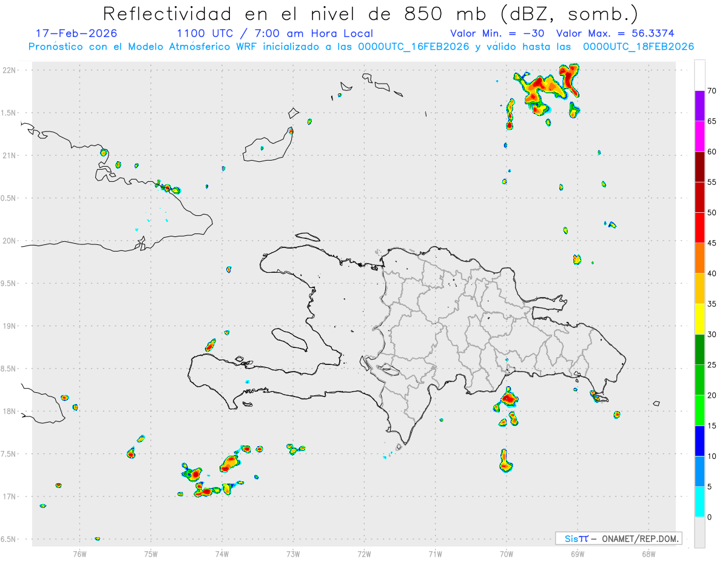
Task: Click the '45' colorbar scale value
Action: [712, 243]
